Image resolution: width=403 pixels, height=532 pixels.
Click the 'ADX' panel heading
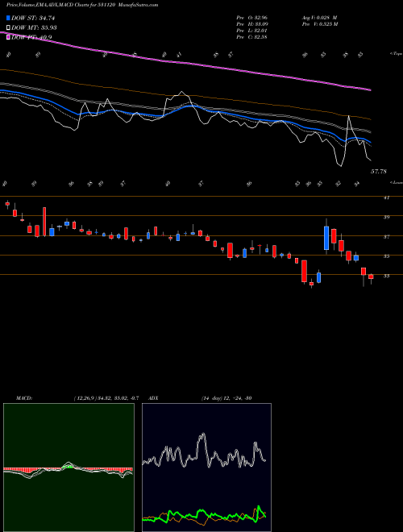click(153, 398)
